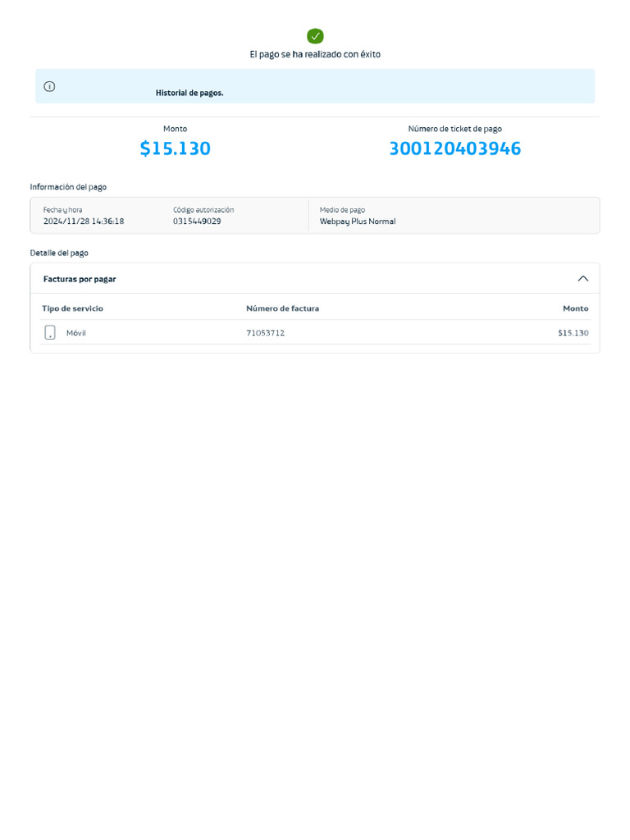Select the invoice number 71053712
630x840 pixels.
click(265, 333)
